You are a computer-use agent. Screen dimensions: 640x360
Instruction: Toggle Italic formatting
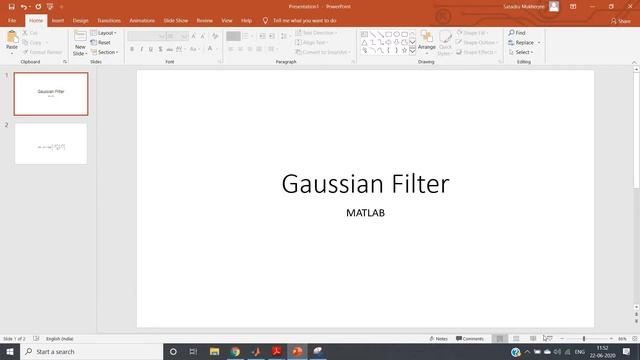(x=141, y=49)
